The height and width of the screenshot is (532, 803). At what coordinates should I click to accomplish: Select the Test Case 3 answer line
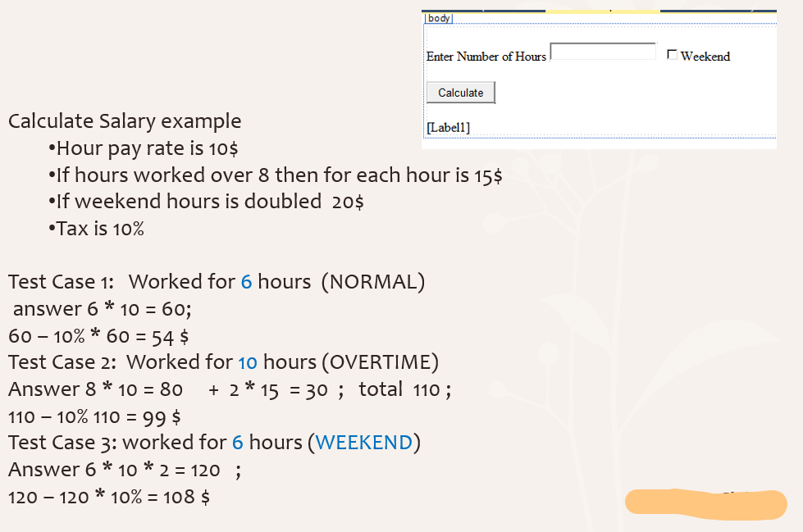[x=123, y=469]
